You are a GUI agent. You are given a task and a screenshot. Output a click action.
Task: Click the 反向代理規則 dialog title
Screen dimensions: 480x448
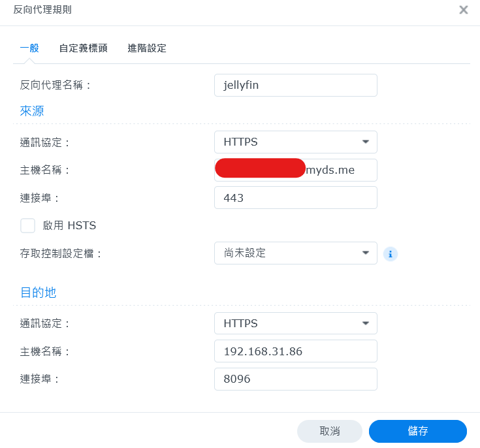pos(42,10)
